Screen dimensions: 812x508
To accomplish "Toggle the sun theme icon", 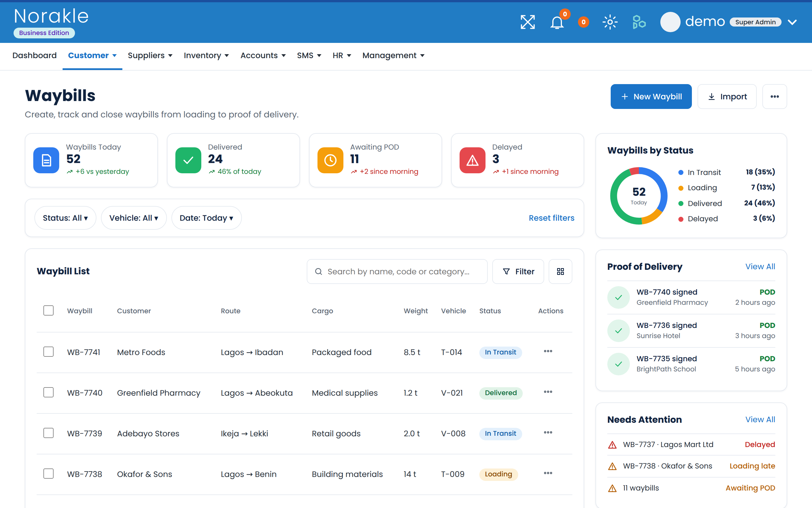I will point(610,22).
